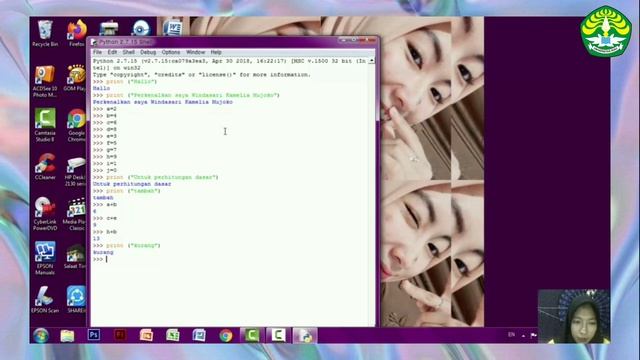Open Chrome from the taskbar
Image resolution: width=640 pixels, height=360 pixels.
[225, 336]
